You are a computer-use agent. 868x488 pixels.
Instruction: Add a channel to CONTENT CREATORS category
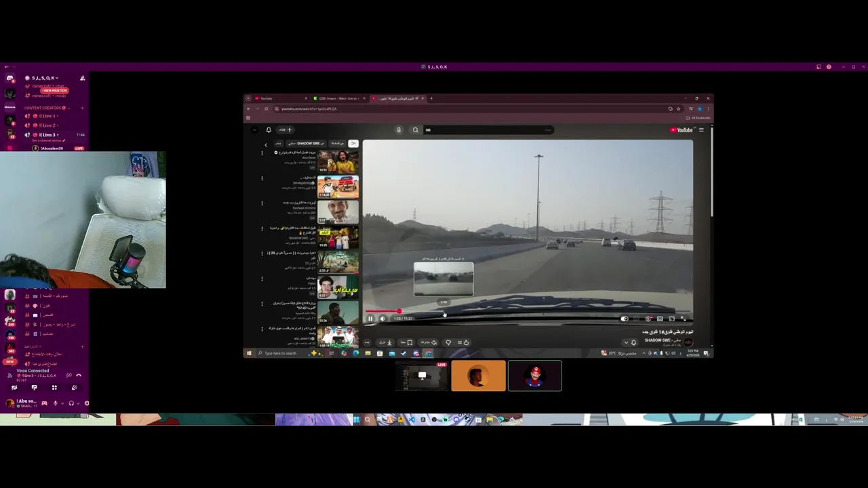83,108
